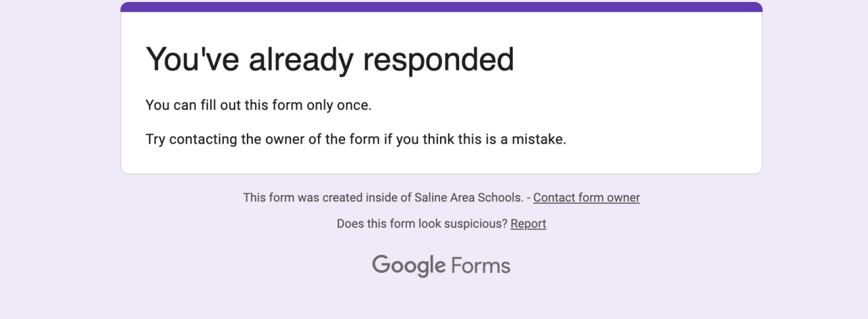The image size is (868, 319).
Task: Click the word "already" in the heading
Action: (300, 59)
